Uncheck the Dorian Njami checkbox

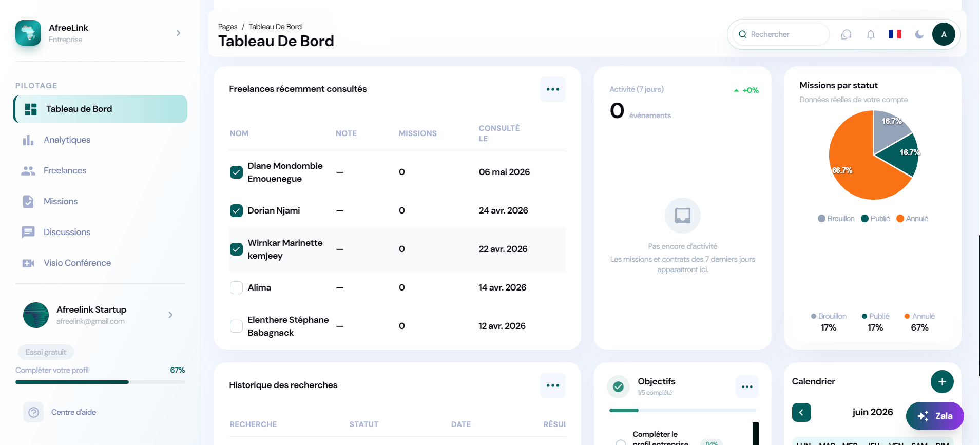(x=236, y=210)
